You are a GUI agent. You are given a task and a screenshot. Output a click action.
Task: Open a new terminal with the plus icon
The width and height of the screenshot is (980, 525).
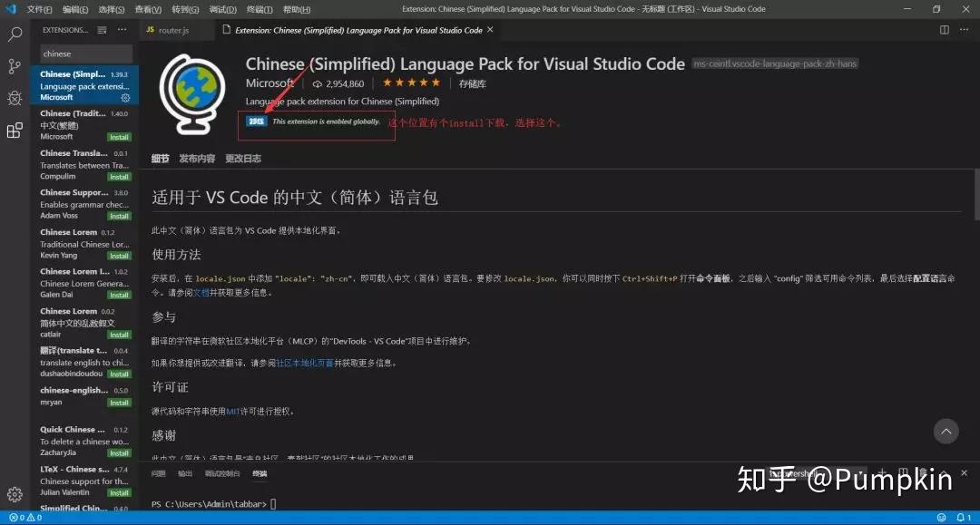pos(882,472)
